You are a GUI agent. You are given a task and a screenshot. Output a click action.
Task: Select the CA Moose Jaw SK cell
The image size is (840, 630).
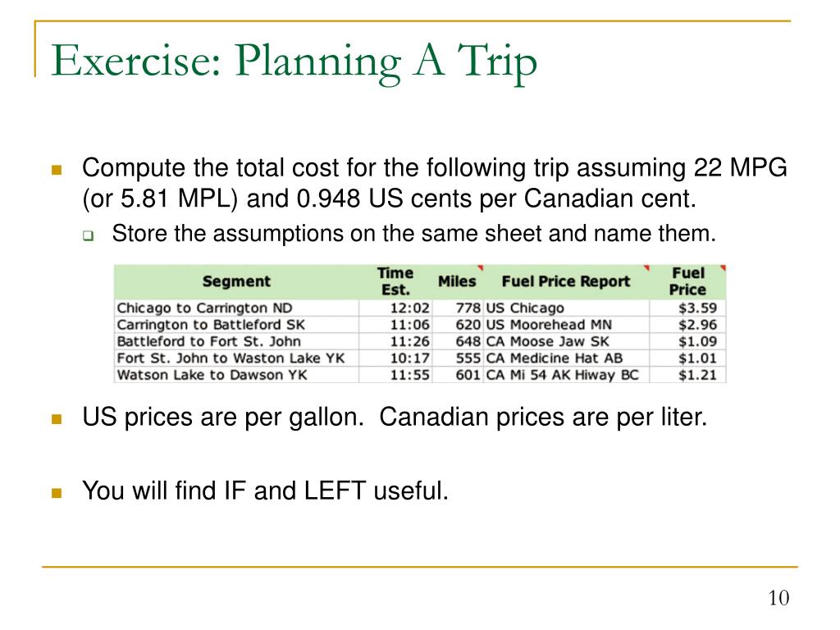point(566,341)
